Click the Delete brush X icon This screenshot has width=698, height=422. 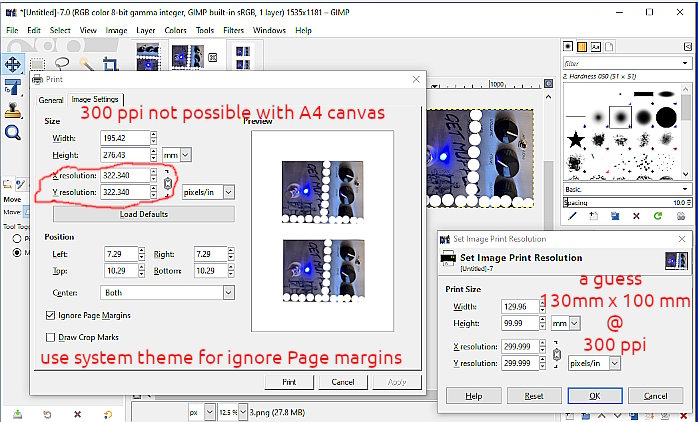[636, 216]
